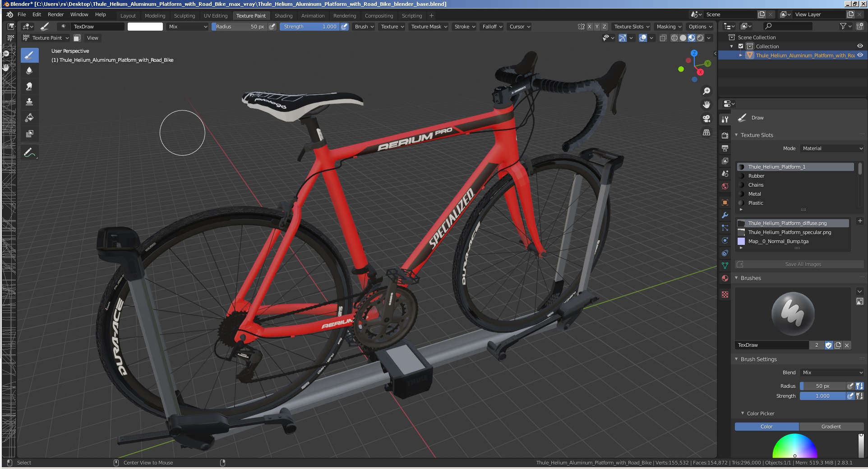Select the Clone tool
The width and height of the screenshot is (868, 469).
point(29,102)
